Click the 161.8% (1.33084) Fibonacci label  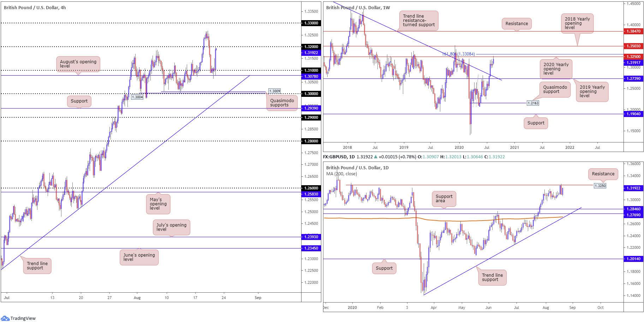(x=458, y=54)
